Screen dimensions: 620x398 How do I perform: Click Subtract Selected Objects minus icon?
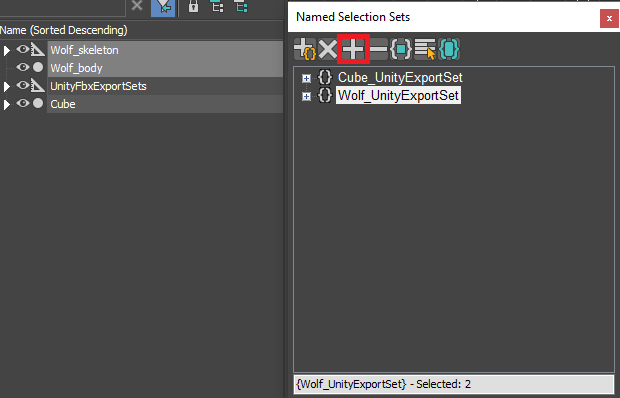(378, 49)
